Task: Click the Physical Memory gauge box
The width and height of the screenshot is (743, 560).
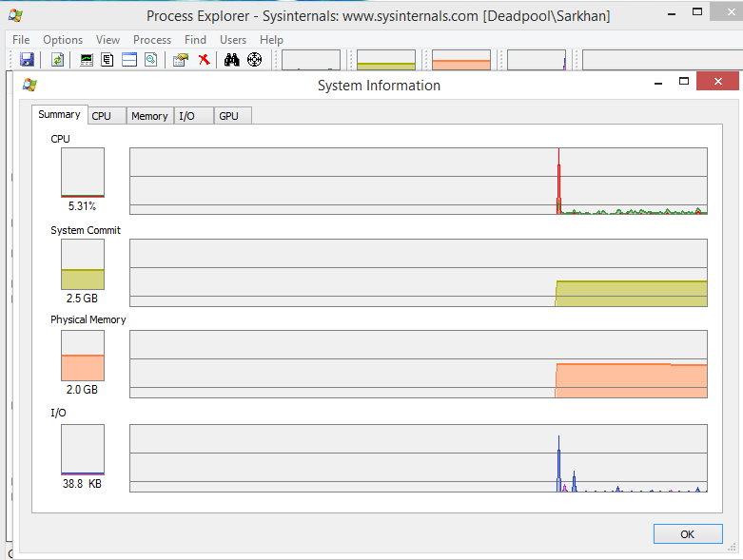Action: point(83,356)
